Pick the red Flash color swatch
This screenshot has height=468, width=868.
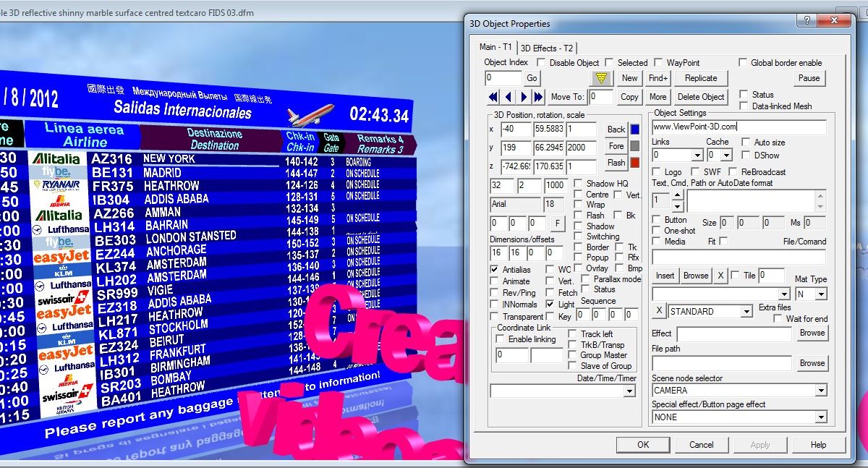636,163
